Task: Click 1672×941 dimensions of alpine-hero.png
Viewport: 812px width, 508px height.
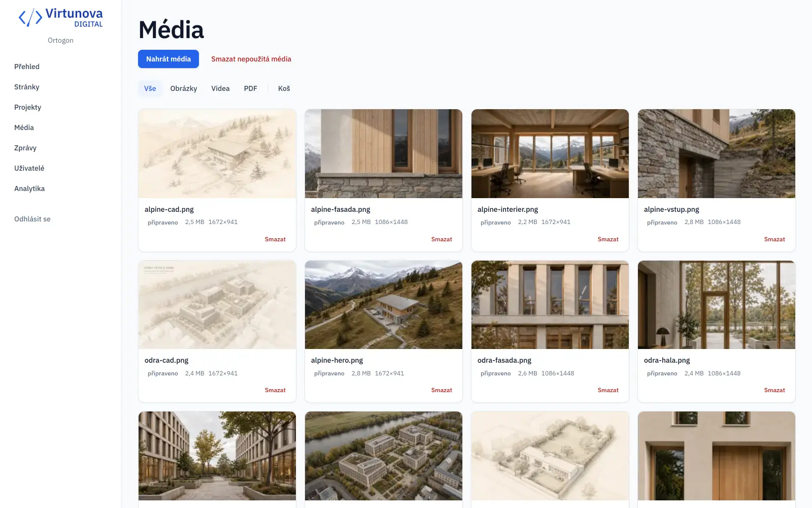Action: 389,373
